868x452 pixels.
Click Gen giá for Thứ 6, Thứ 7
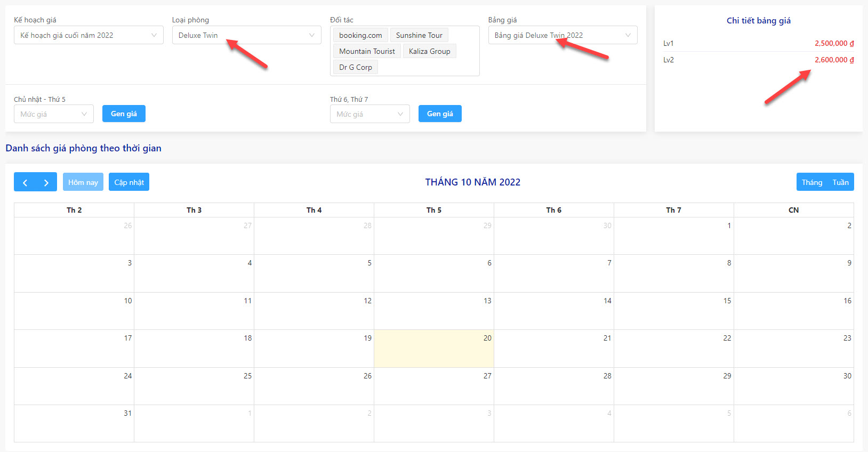click(x=440, y=114)
